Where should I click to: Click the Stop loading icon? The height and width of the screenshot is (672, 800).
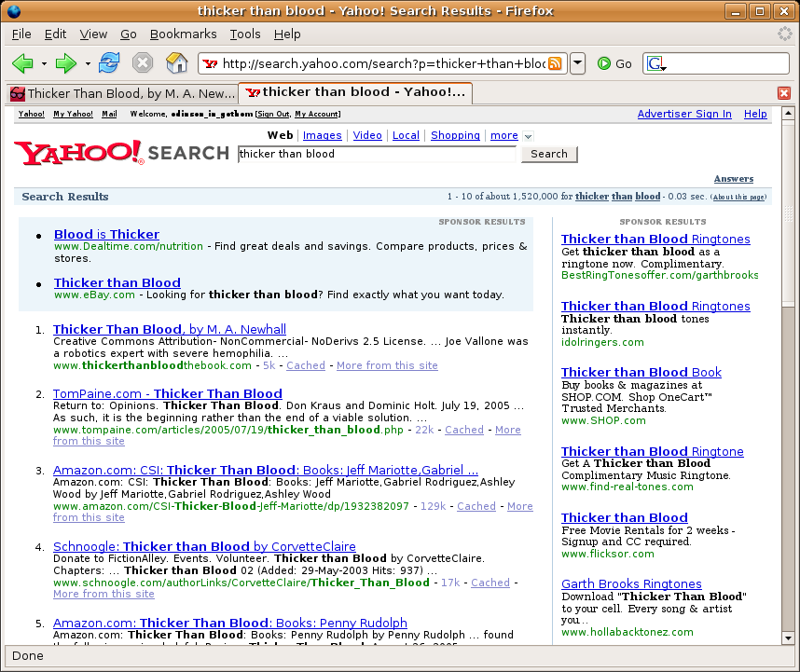pyautogui.click(x=143, y=63)
